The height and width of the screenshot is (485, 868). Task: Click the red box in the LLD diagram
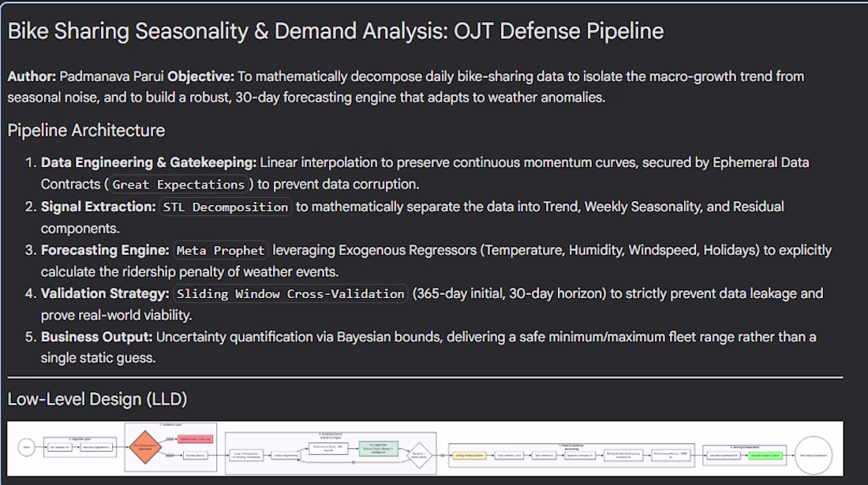[x=195, y=439]
